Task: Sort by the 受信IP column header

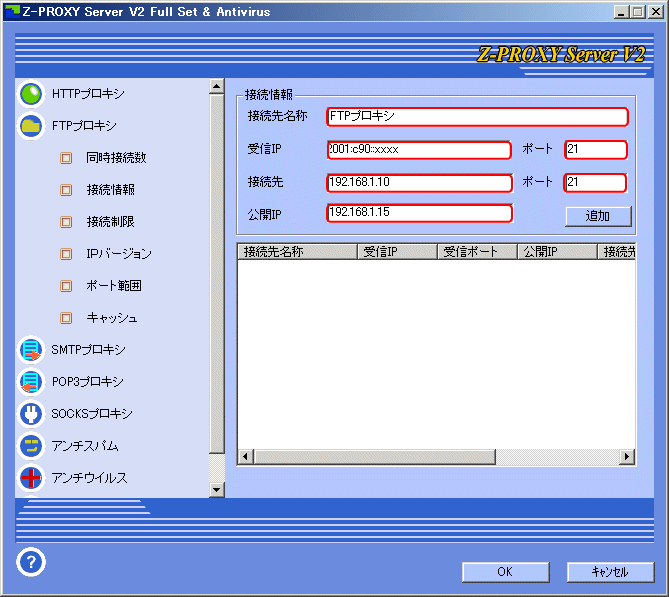Action: [x=398, y=252]
